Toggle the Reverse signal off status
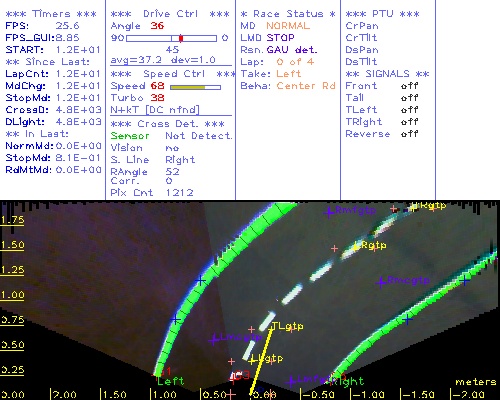The image size is (500, 400). coord(409,134)
